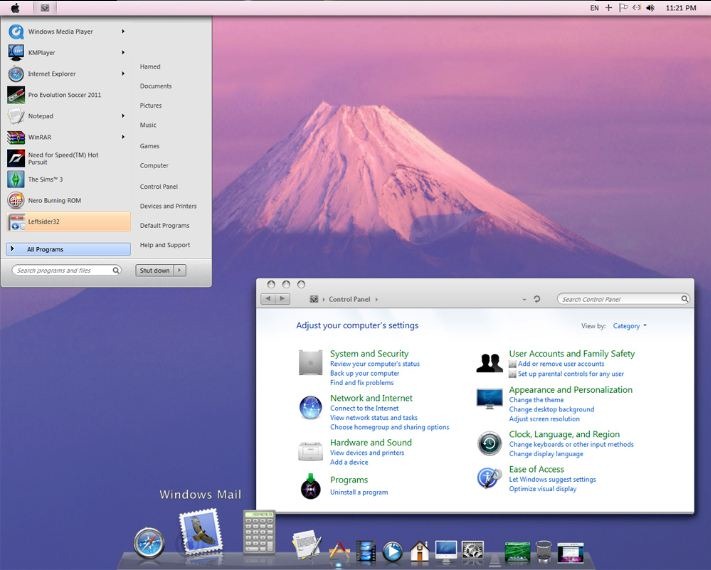Expand the KMPlayer submenu arrow
This screenshot has height=570, width=711.
[123, 53]
